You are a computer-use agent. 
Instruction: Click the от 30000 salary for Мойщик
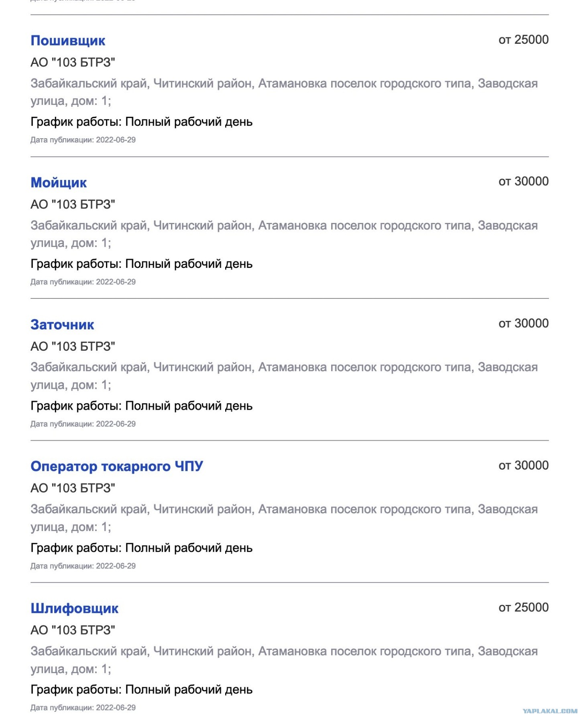(x=523, y=182)
